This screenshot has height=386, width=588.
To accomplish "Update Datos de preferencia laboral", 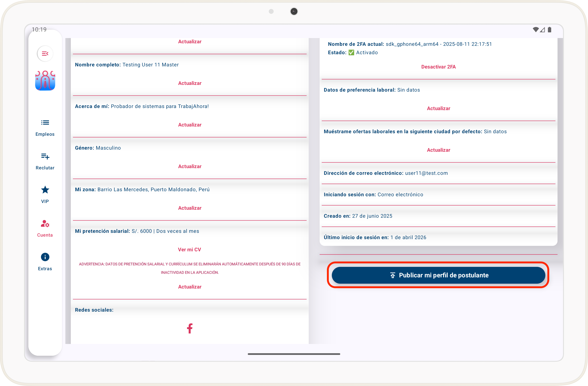I will coord(438,108).
